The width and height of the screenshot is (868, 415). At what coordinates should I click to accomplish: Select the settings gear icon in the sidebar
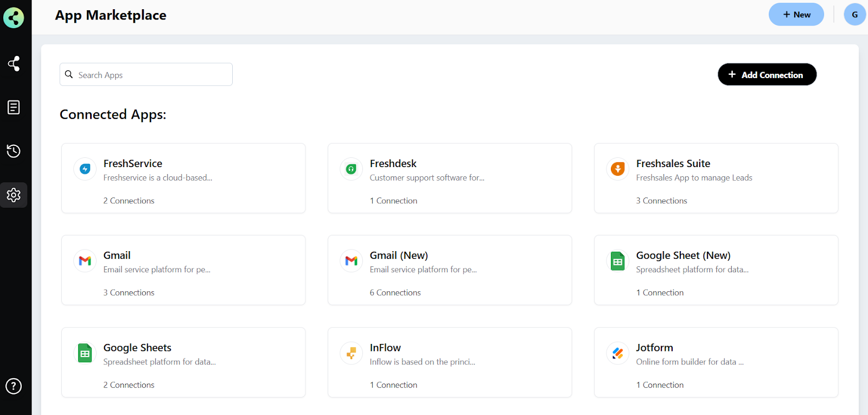[x=14, y=195]
